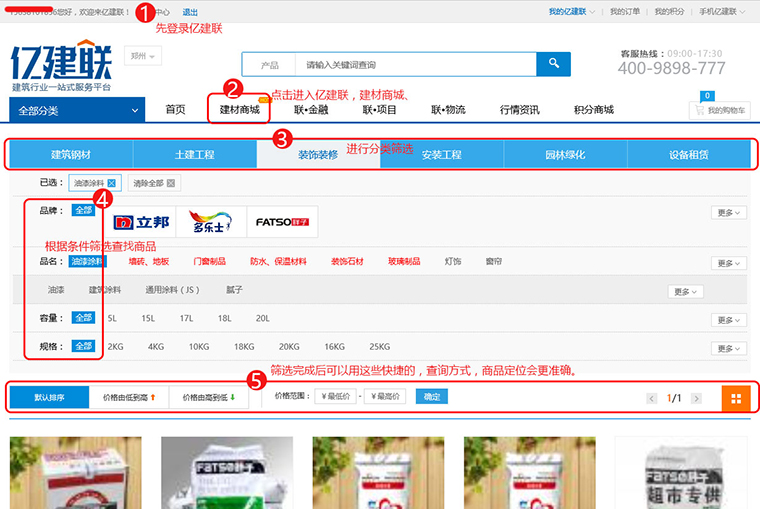The width and height of the screenshot is (760, 509).
Task: Click the magnifier search button
Action: tap(552, 64)
